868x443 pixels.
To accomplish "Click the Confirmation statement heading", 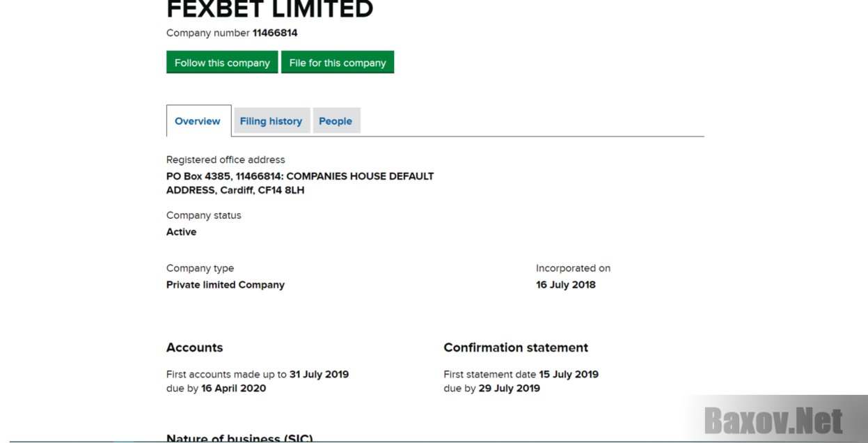I will pyautogui.click(x=516, y=348).
